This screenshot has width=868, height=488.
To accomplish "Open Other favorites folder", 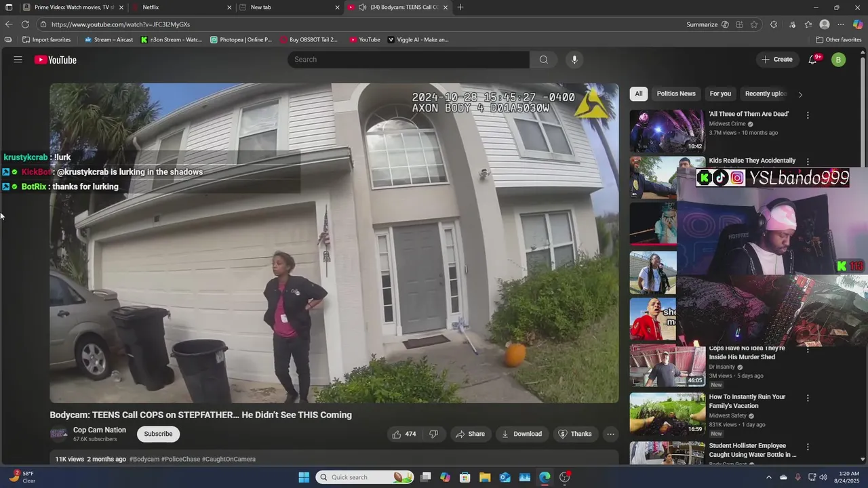I will [x=838, y=40].
